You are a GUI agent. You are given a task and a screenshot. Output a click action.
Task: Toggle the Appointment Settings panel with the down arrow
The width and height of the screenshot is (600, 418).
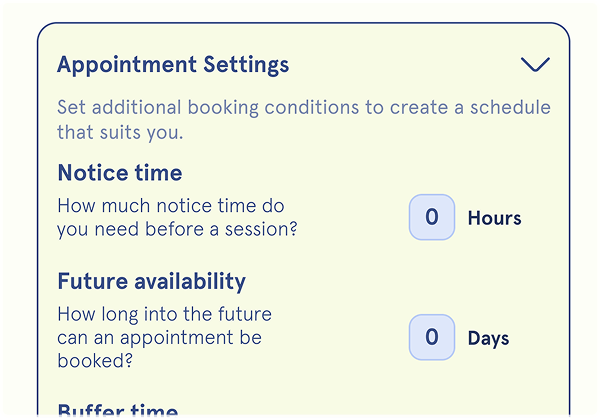535,65
